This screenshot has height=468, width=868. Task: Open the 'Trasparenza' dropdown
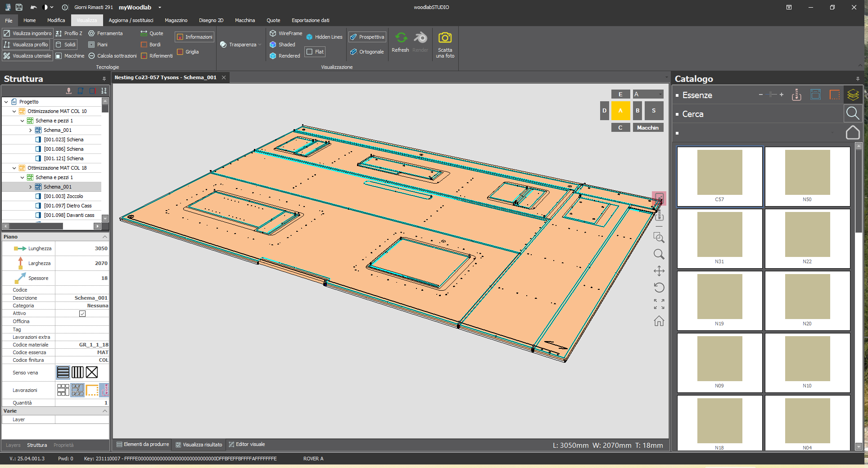click(259, 45)
